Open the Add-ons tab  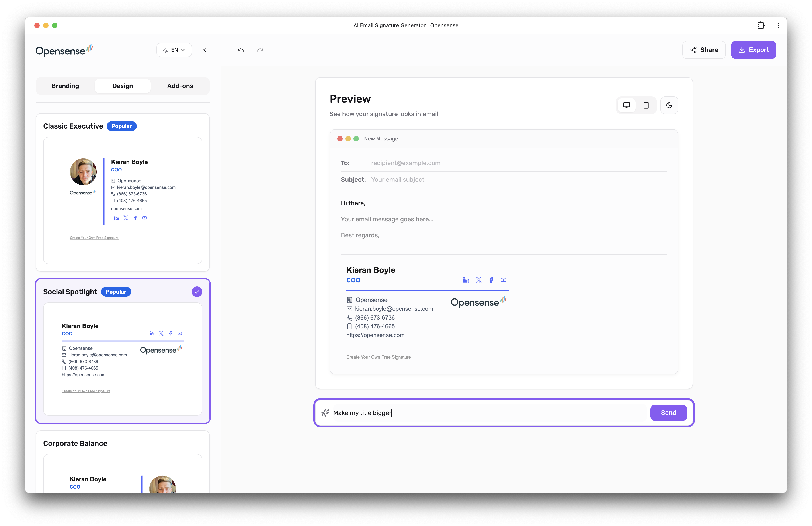tap(180, 86)
